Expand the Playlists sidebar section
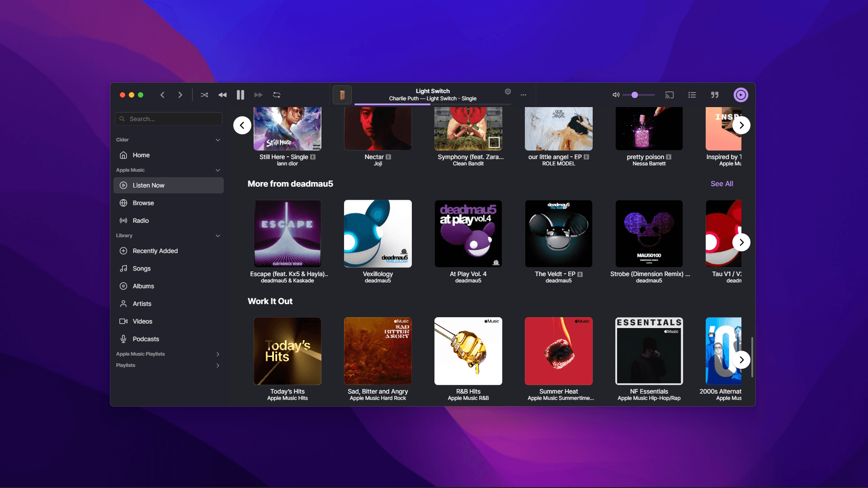The height and width of the screenshot is (488, 868). (x=218, y=366)
